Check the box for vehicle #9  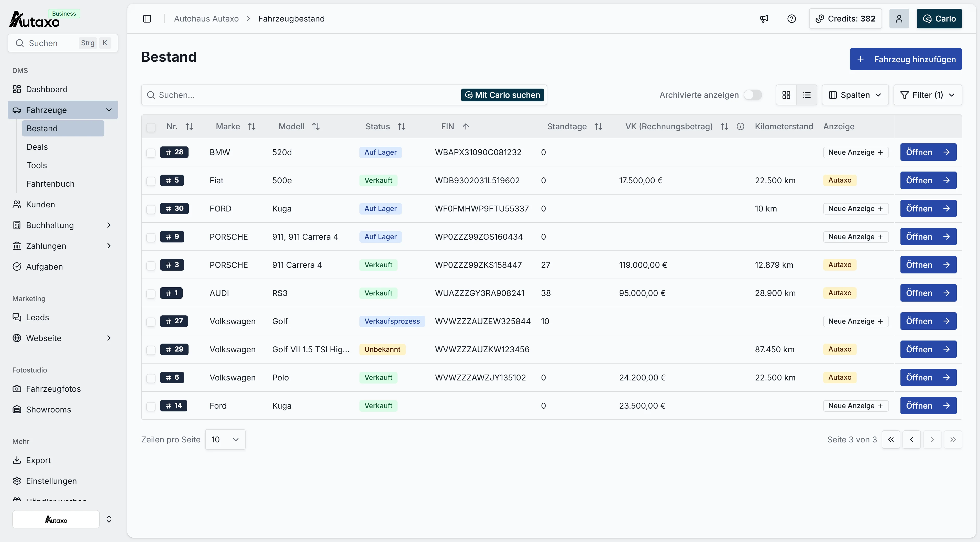coord(151,237)
